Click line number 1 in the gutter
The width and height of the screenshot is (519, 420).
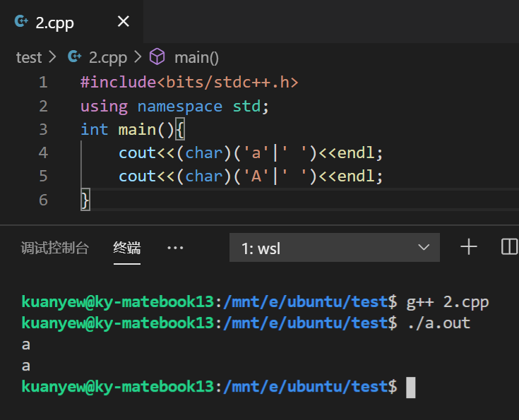pyautogui.click(x=43, y=82)
